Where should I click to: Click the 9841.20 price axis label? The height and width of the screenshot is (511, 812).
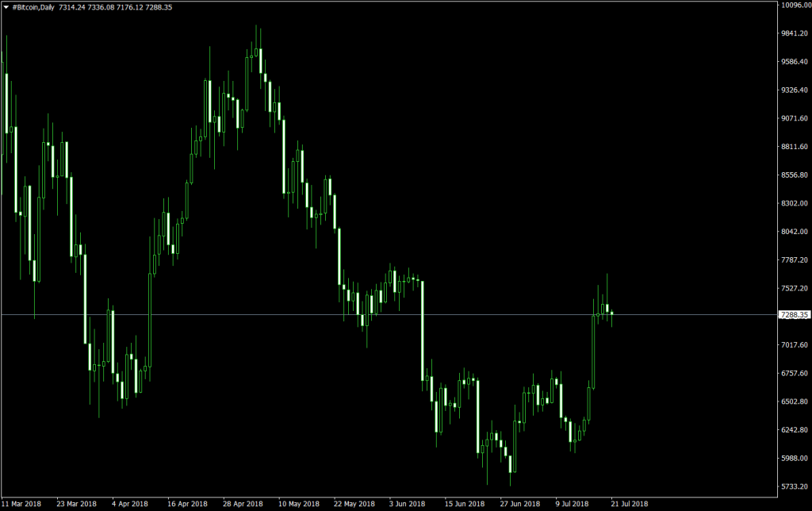pyautogui.click(x=794, y=33)
